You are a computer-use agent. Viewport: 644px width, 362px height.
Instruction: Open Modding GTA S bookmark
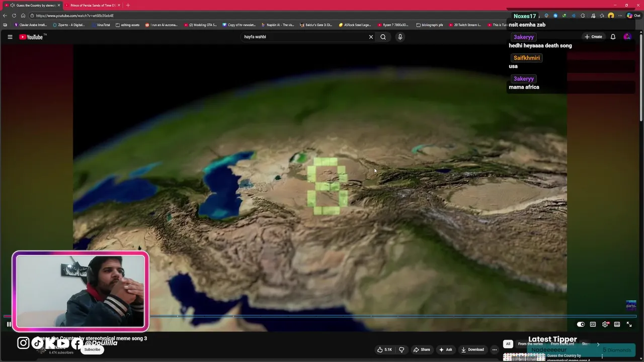tap(200, 25)
